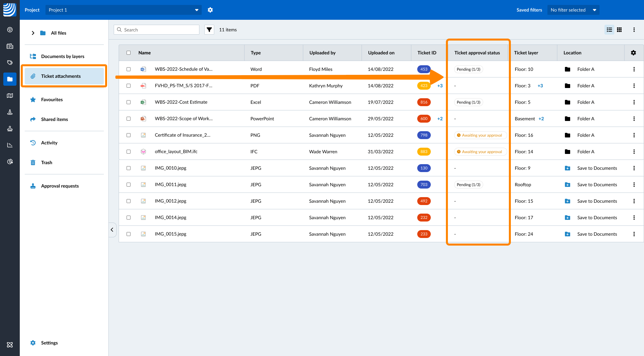Viewport: 644px width, 356px height.
Task: Open the Saved filters dropdown
Action: click(x=573, y=10)
